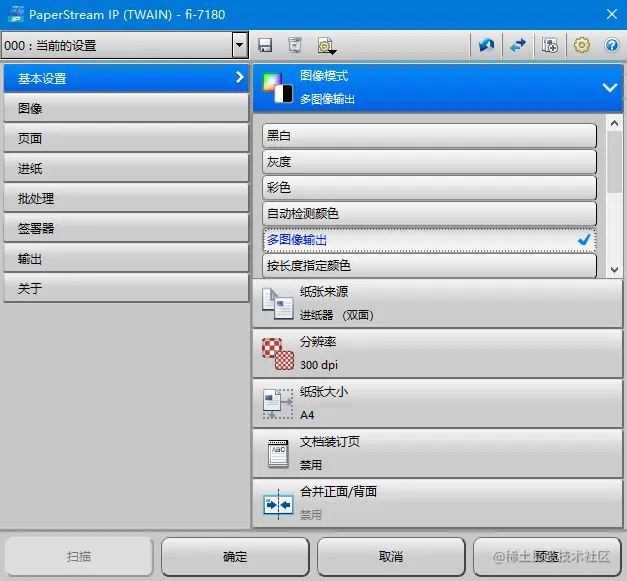Click the image mode list scrollbar thumb
This screenshot has height=581, width=627.
tap(614, 161)
